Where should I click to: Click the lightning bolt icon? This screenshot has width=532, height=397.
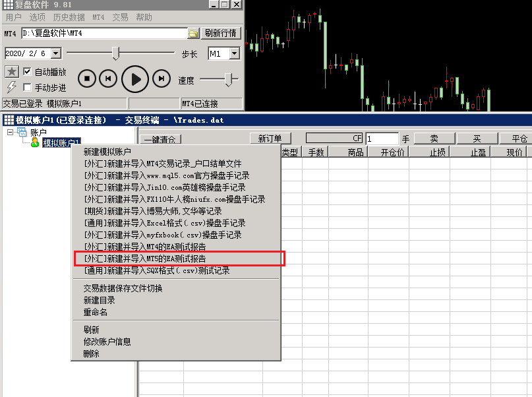(x=11, y=87)
